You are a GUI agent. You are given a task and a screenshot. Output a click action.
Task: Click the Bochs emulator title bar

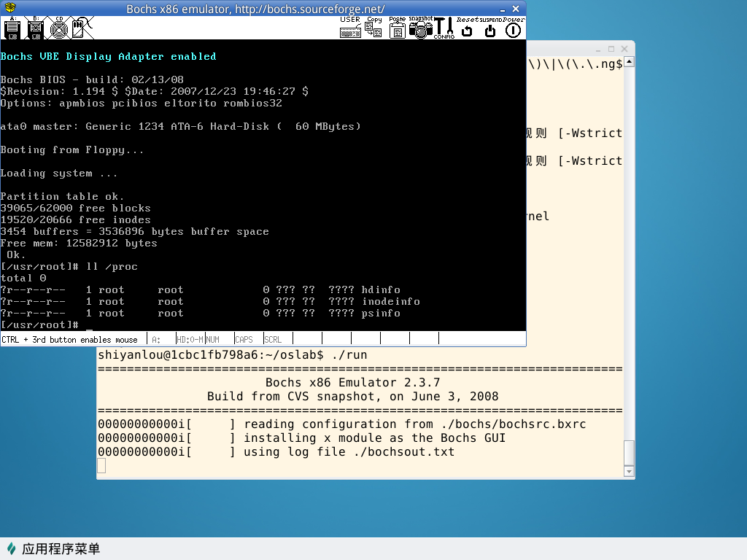click(255, 9)
